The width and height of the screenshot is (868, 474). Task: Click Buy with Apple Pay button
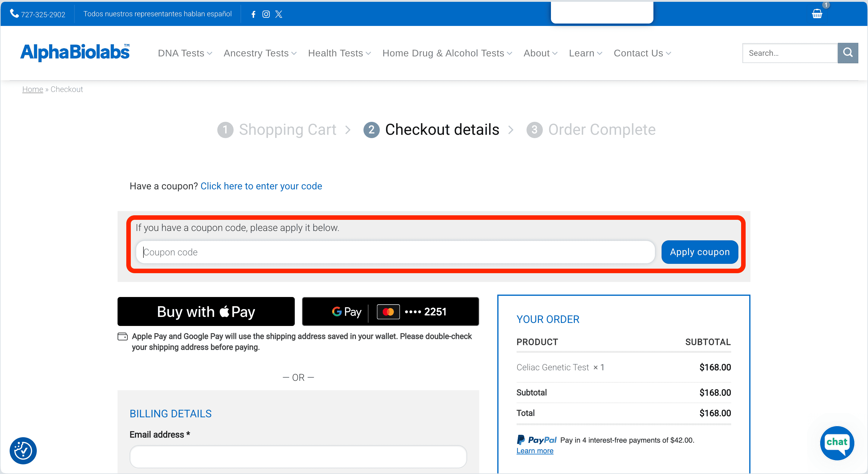[x=206, y=311]
